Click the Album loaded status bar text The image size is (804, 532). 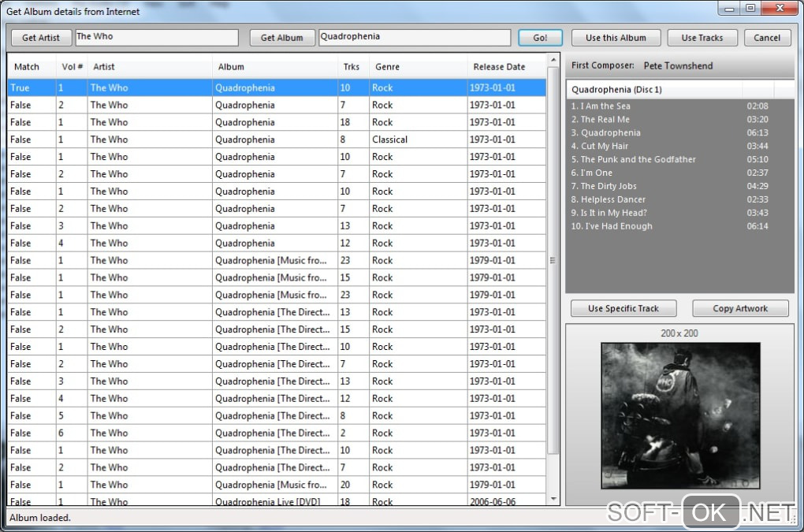point(40,518)
